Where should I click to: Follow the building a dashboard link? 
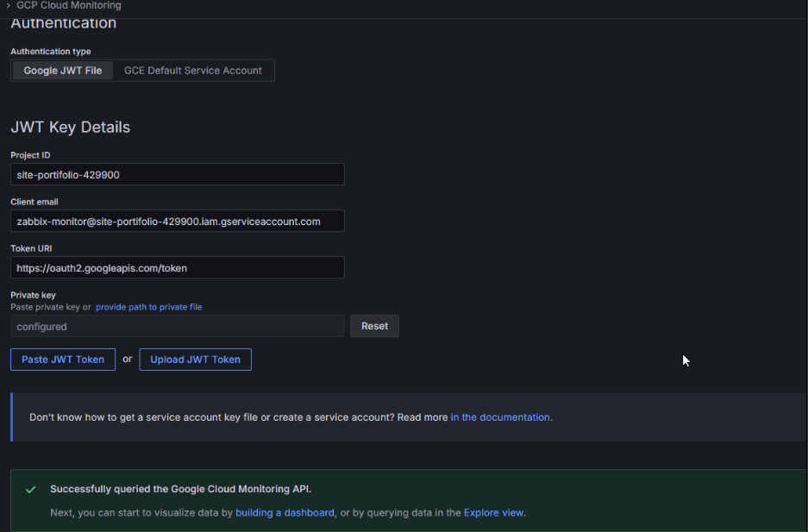tap(285, 513)
